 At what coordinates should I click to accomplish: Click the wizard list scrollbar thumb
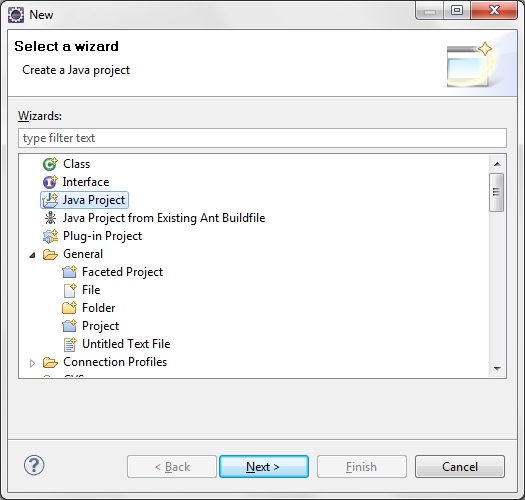[x=497, y=192]
